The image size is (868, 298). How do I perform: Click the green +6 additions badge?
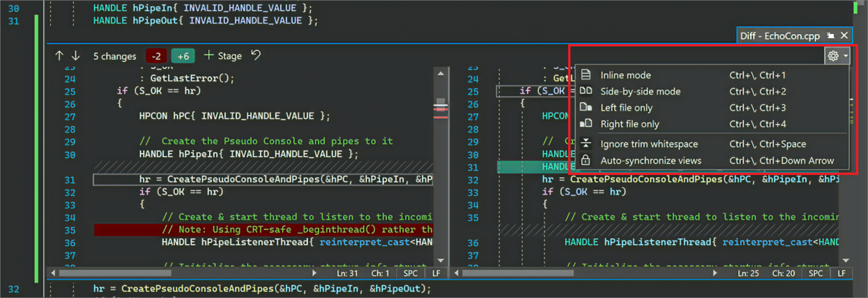(x=183, y=56)
